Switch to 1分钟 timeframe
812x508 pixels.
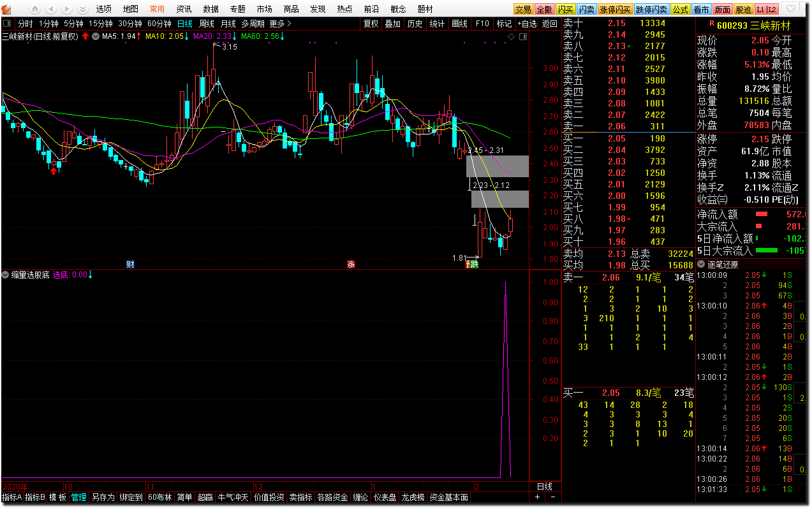[48, 24]
